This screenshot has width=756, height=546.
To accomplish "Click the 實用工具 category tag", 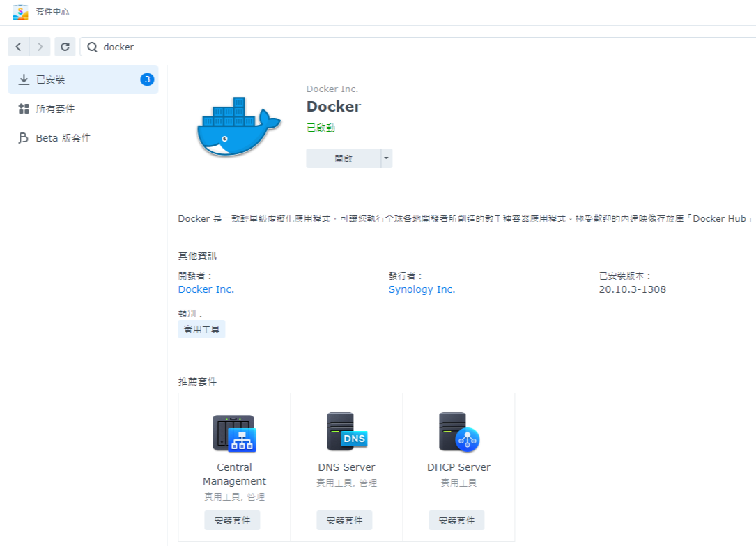I will pos(201,329).
